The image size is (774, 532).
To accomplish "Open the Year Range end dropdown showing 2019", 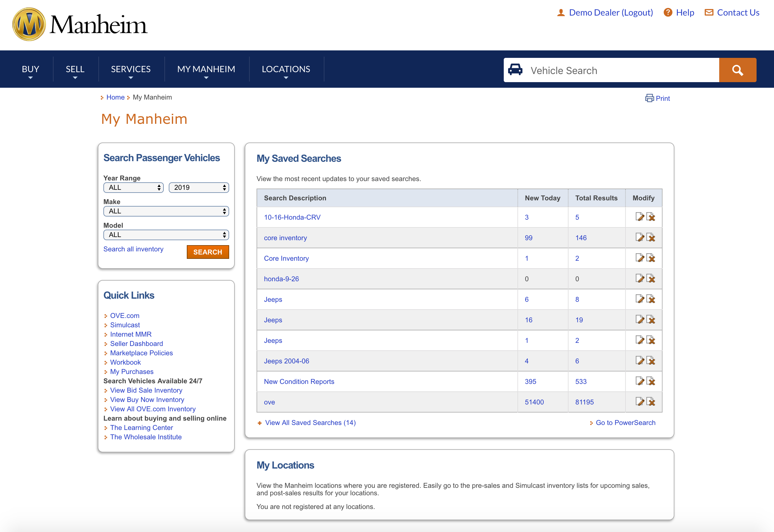I will coord(199,187).
